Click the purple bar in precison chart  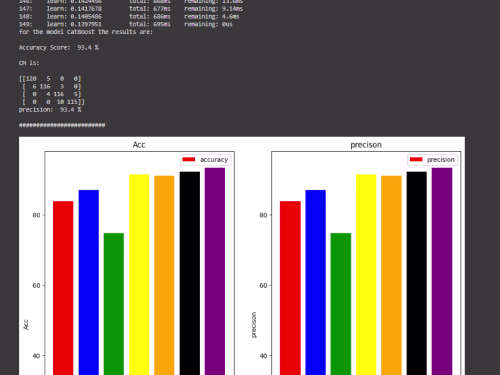tap(442, 271)
